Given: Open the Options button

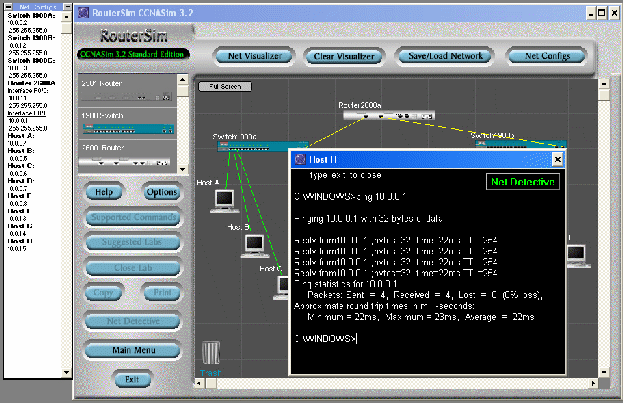Looking at the screenshot, I should pos(161,192).
